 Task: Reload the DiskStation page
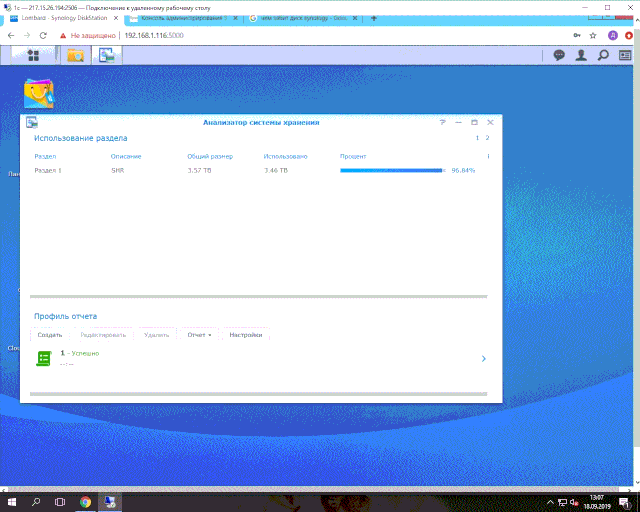(43, 36)
